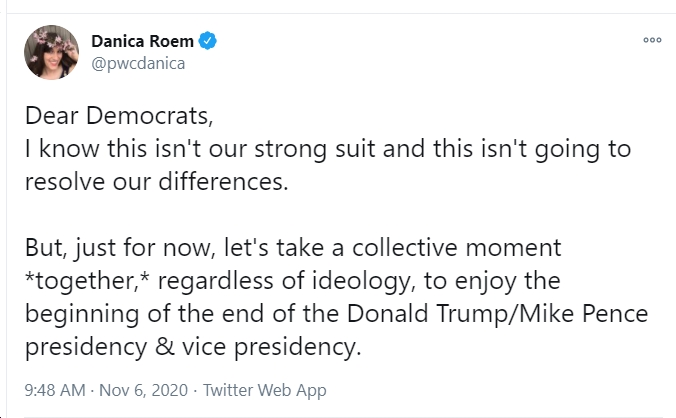
Task: Click the line starting "But, just for now"
Action: [x=293, y=248]
